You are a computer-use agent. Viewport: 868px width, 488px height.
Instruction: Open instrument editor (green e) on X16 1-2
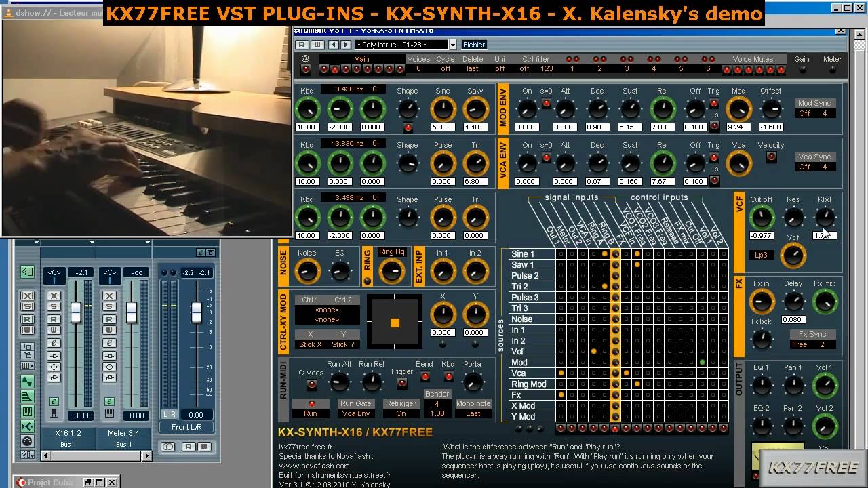tap(54, 401)
